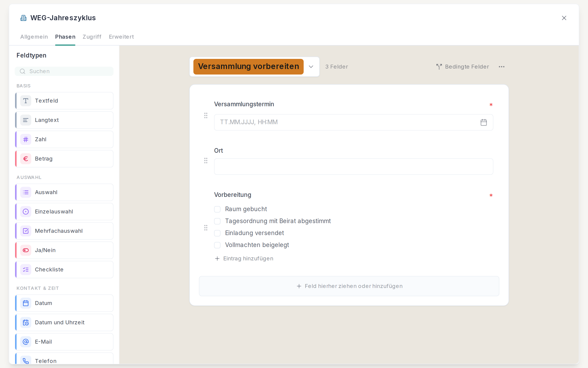Click Feld hierher ziehen oder hinzufügen
Image resolution: width=588 pixels, height=368 pixels.
pos(349,286)
